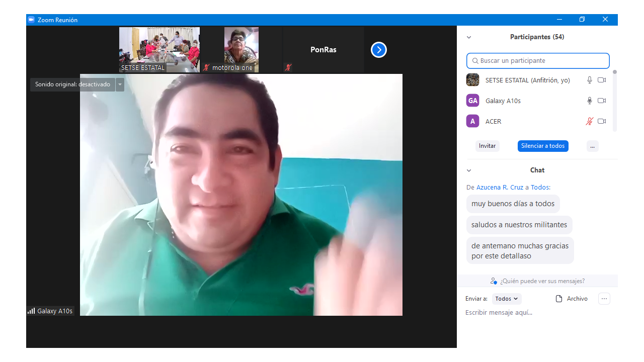Viewport: 644px width, 362px height.
Task: Click the Chat panel title
Action: pos(537,170)
